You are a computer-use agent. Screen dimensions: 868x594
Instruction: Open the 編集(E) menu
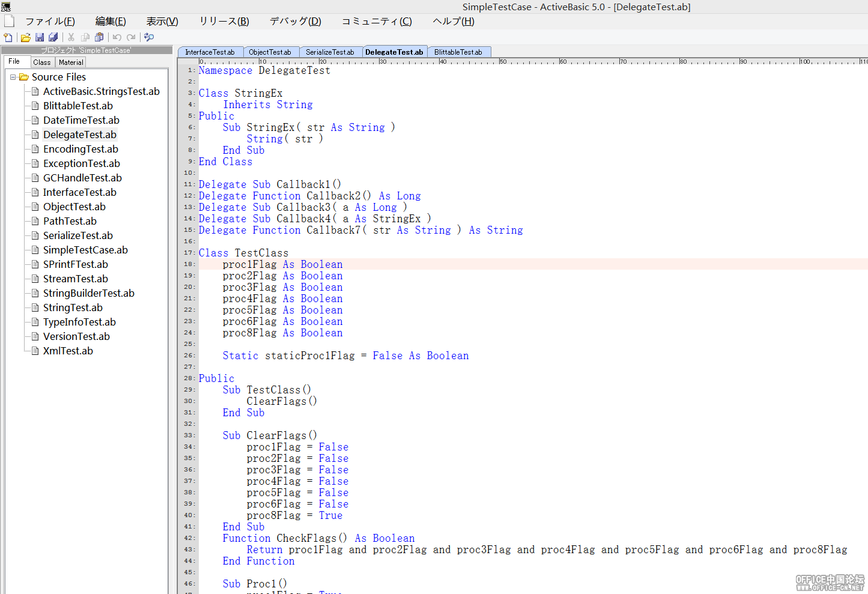[x=111, y=21]
